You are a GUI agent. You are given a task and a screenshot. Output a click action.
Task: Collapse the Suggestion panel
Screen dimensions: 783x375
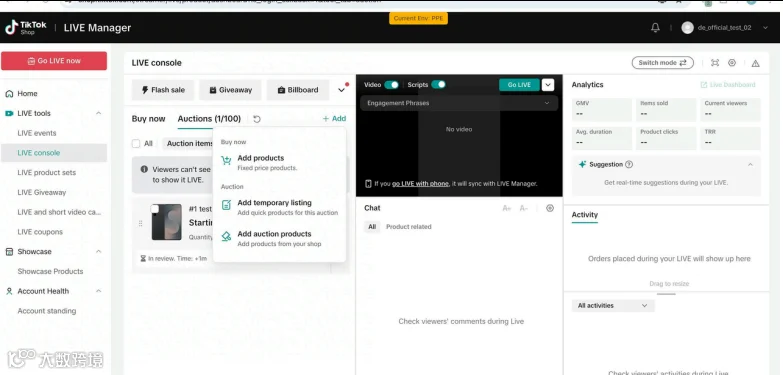point(750,164)
